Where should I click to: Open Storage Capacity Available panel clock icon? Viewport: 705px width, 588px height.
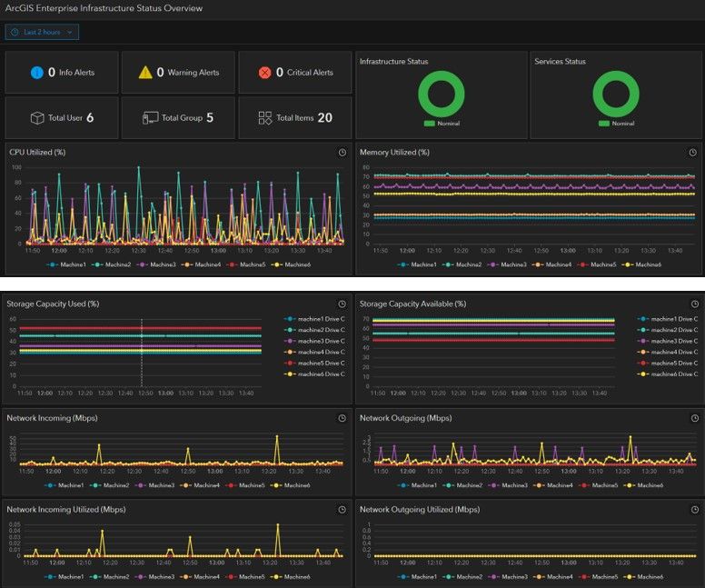pyautogui.click(x=695, y=304)
